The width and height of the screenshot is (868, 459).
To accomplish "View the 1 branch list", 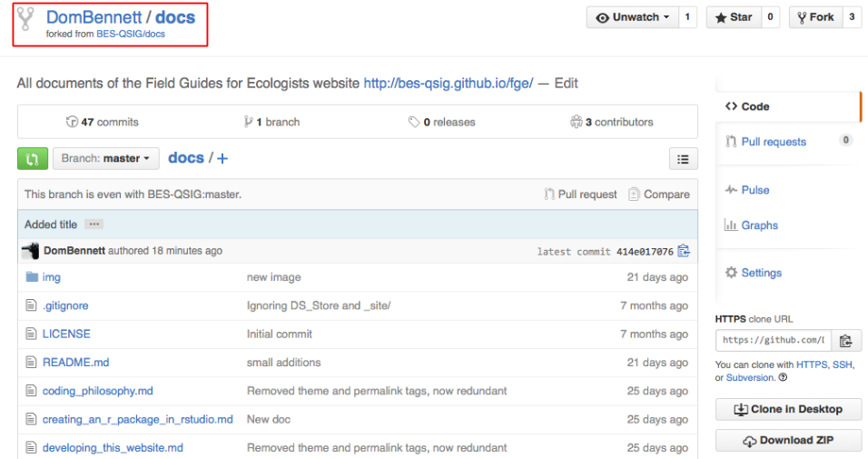I will tap(271, 122).
